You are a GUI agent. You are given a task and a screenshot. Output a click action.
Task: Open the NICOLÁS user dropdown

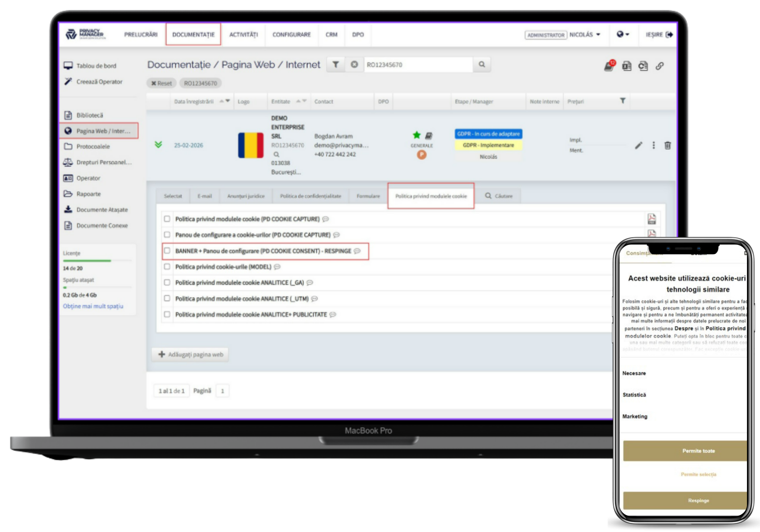585,35
